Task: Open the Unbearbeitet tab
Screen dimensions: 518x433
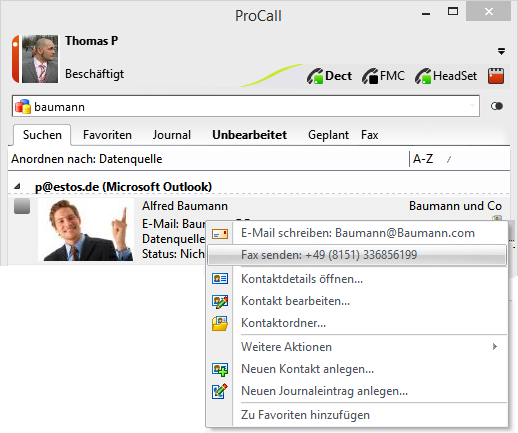Action: [x=249, y=135]
